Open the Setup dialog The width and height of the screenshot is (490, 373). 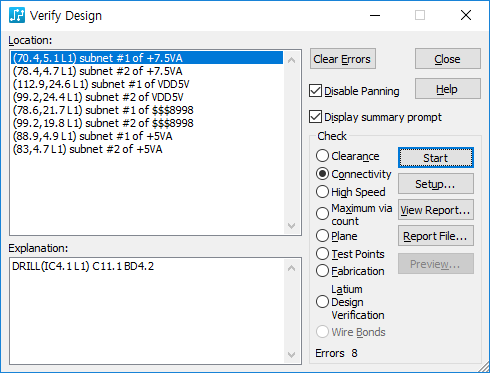[436, 184]
